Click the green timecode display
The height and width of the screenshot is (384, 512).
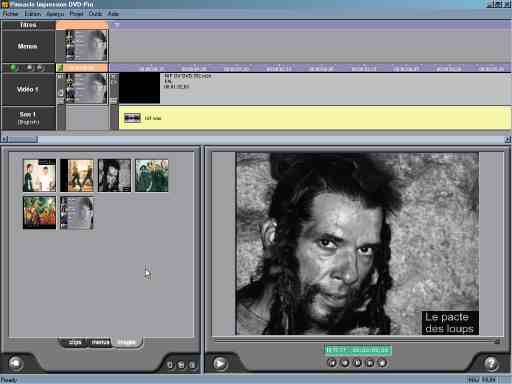tap(358, 350)
